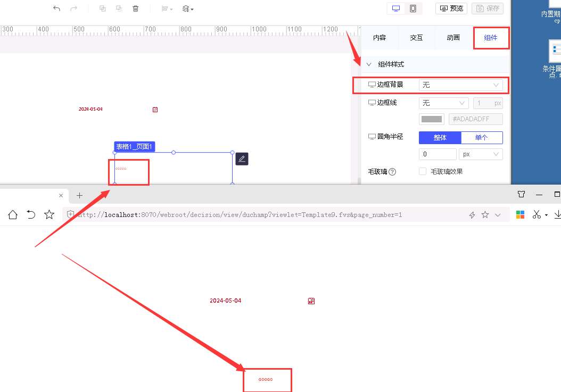
Task: Switch to desktop layout view
Action: click(x=396, y=9)
